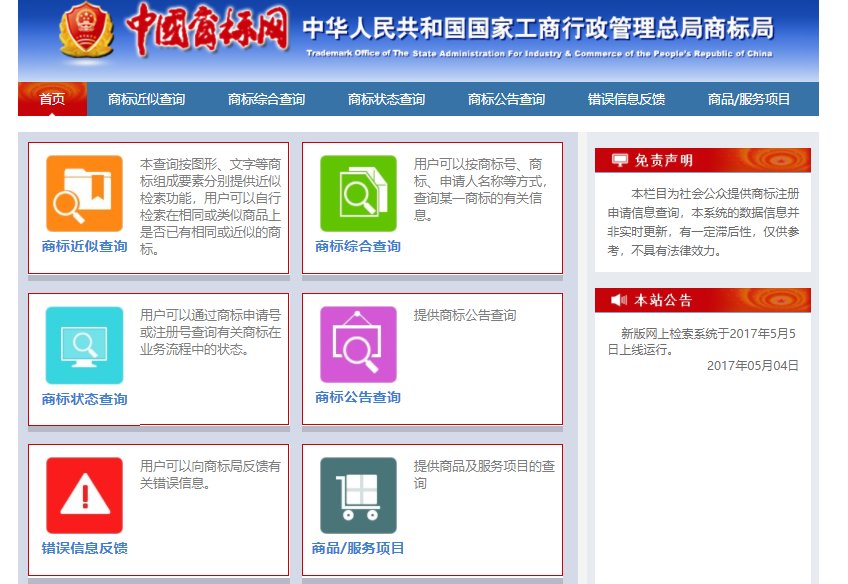Open the 商标公告查询 menu item

[x=504, y=99]
